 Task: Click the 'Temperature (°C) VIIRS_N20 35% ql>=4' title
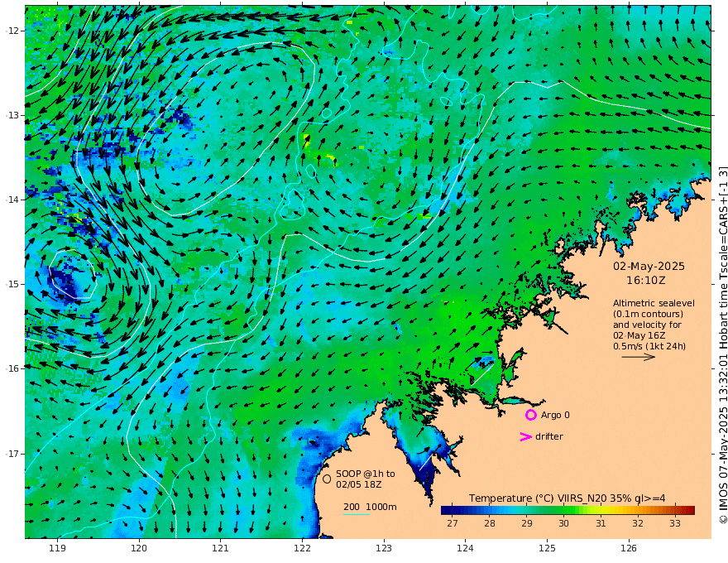tap(567, 498)
